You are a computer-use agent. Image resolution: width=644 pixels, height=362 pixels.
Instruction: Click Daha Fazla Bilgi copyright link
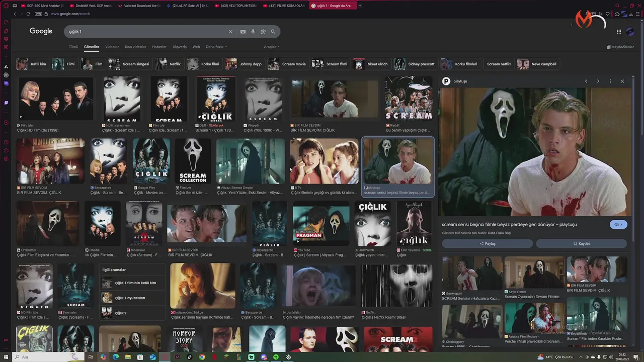(499, 233)
